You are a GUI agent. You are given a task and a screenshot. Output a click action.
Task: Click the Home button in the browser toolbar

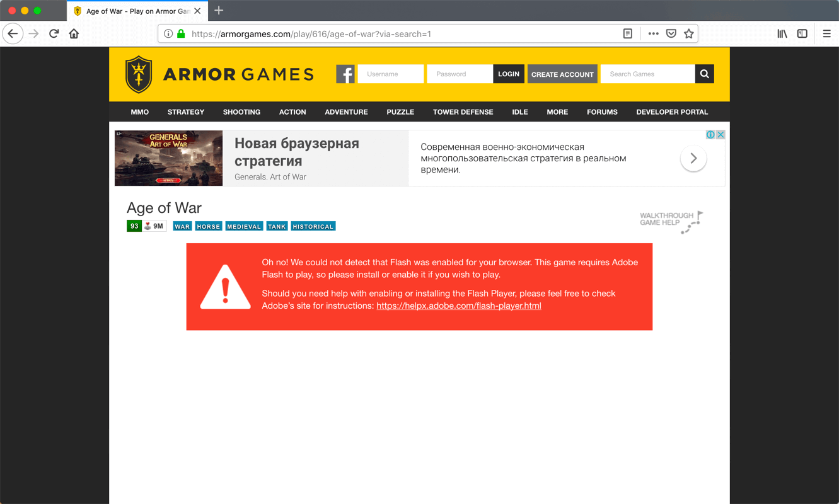pos(74,33)
